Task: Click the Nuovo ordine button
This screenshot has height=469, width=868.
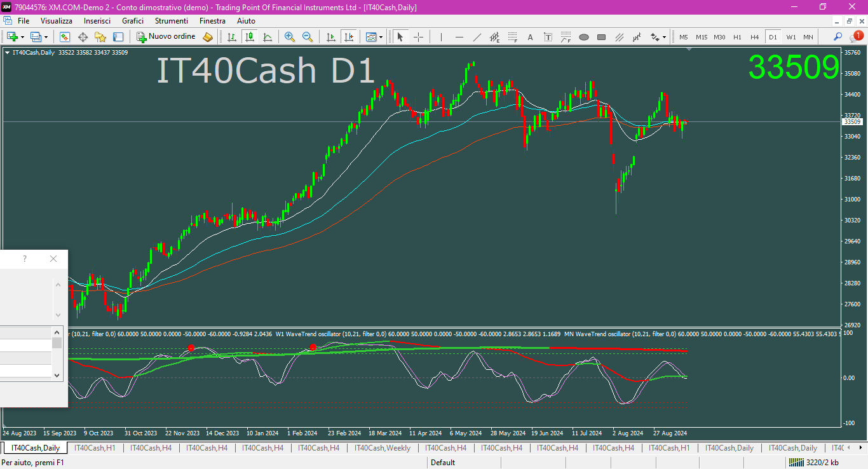Action: 166,37
